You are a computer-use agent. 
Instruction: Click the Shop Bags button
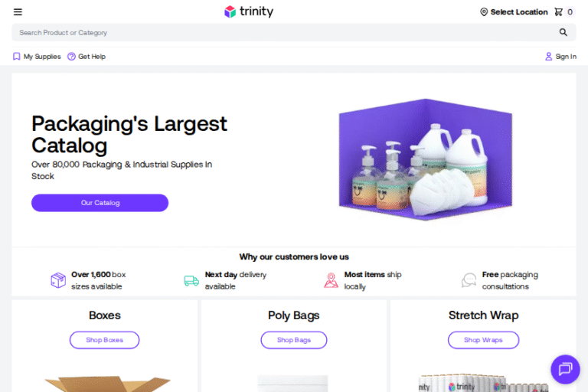294,340
